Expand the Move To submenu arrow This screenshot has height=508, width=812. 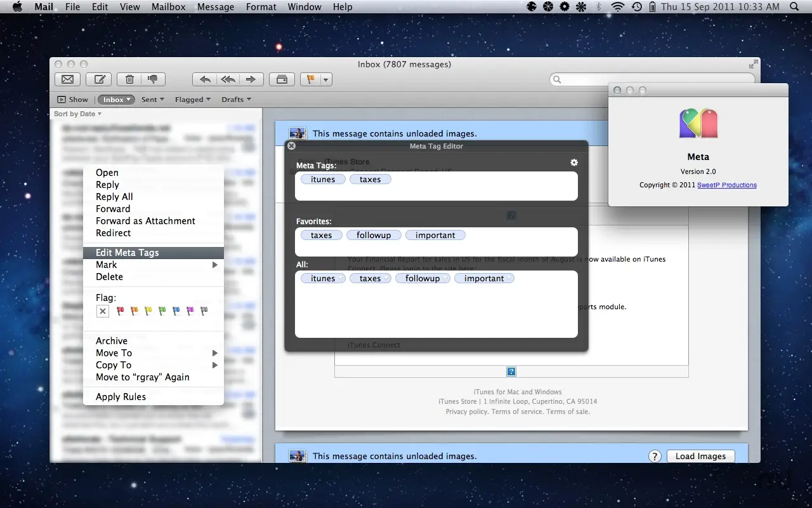tap(215, 353)
